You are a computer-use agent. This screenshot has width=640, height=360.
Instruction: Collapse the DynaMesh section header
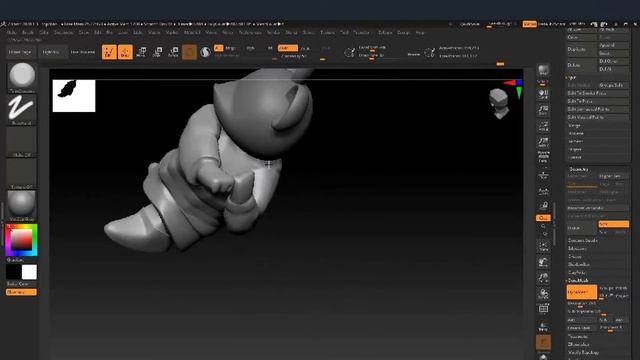pyautogui.click(x=578, y=280)
